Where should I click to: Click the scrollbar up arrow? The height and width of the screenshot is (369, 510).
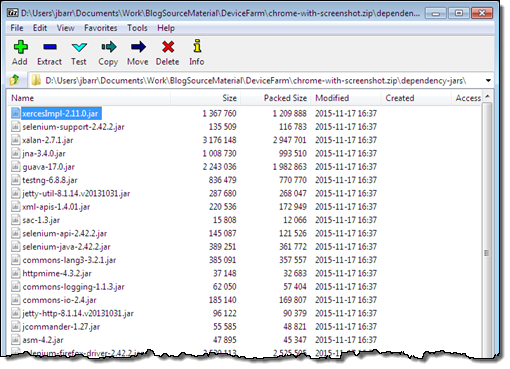tap(487, 97)
